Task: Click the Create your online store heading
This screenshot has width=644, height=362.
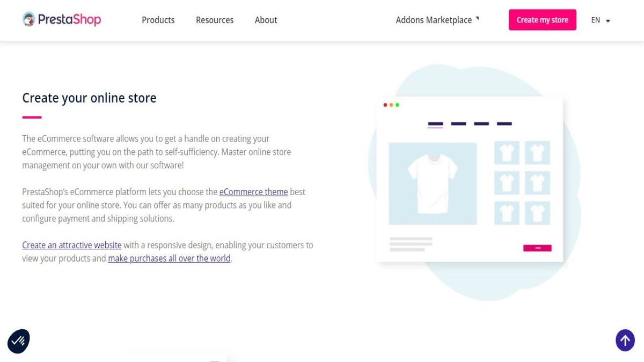Action: (89, 98)
